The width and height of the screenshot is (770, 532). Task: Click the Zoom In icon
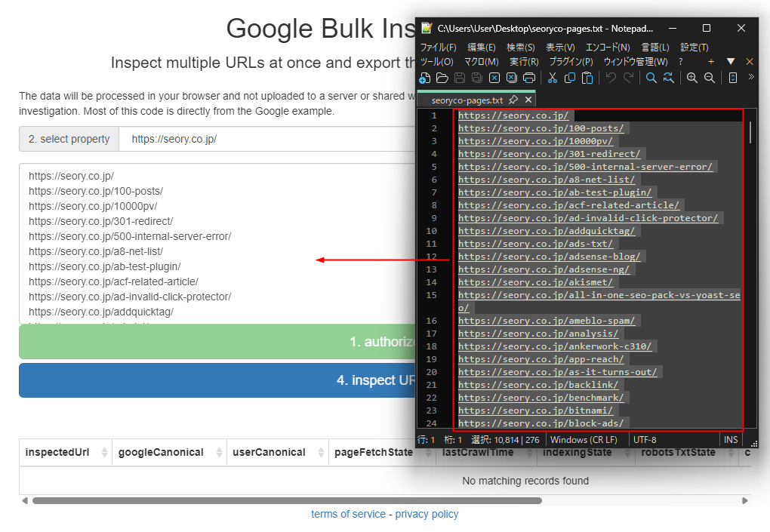[x=692, y=78]
